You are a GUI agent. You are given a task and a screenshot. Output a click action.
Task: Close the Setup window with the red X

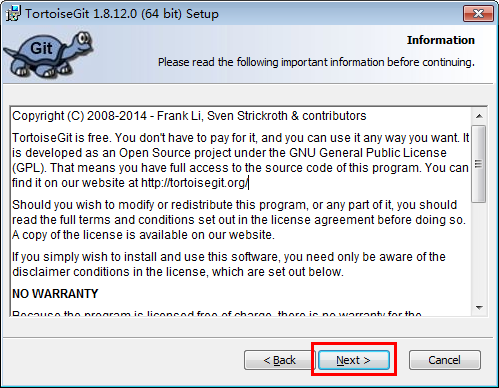click(x=478, y=14)
